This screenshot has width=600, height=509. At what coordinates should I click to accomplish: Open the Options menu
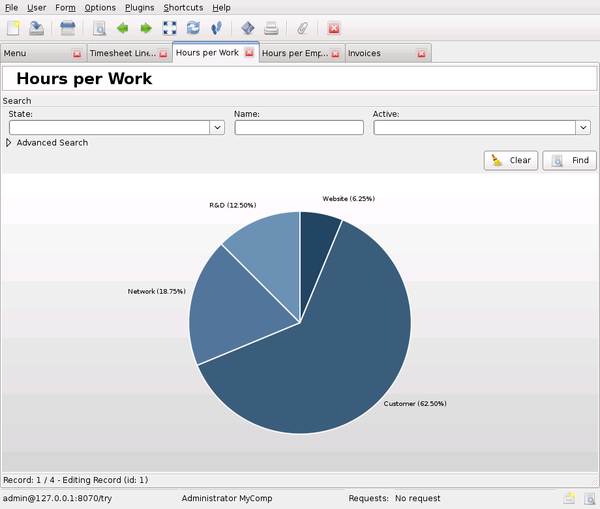coord(100,8)
